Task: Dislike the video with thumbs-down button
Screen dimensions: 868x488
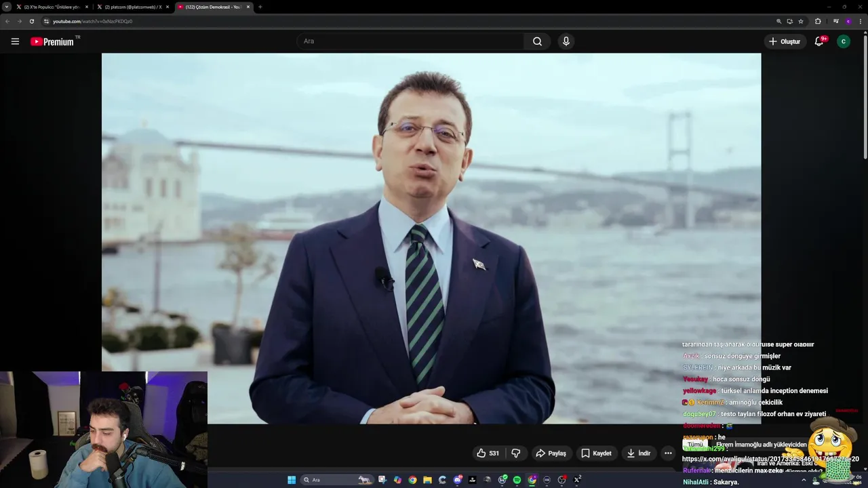Action: pyautogui.click(x=516, y=453)
